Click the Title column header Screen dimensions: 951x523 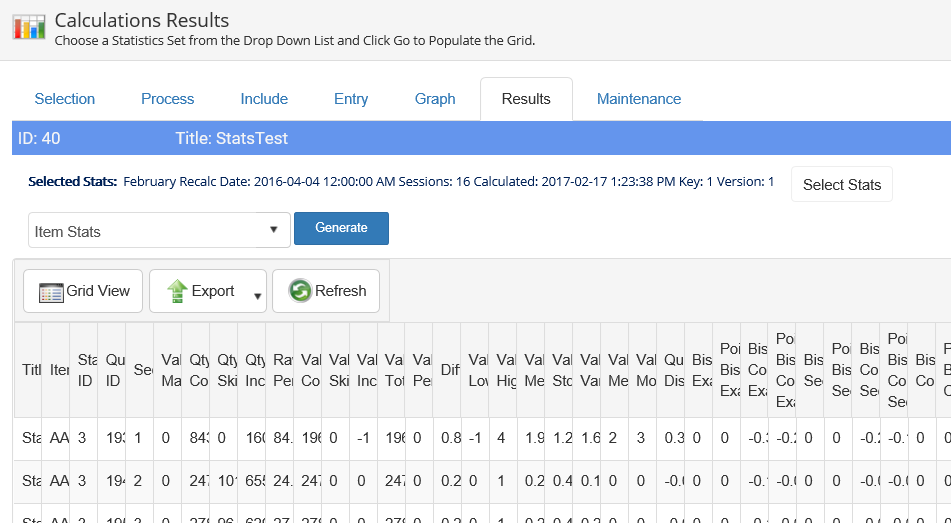click(30, 370)
